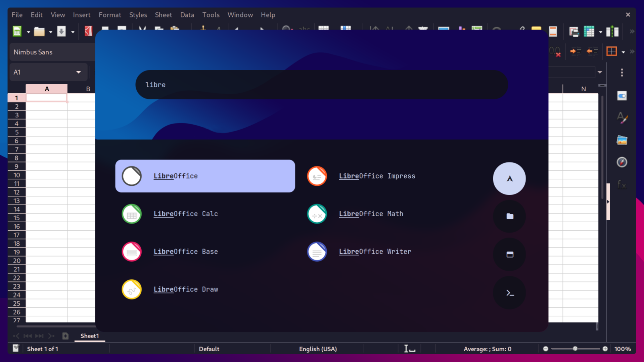Screen dimensions: 644x362
Task: Open the sidebar Gallery deck icon
Action: coord(622,140)
